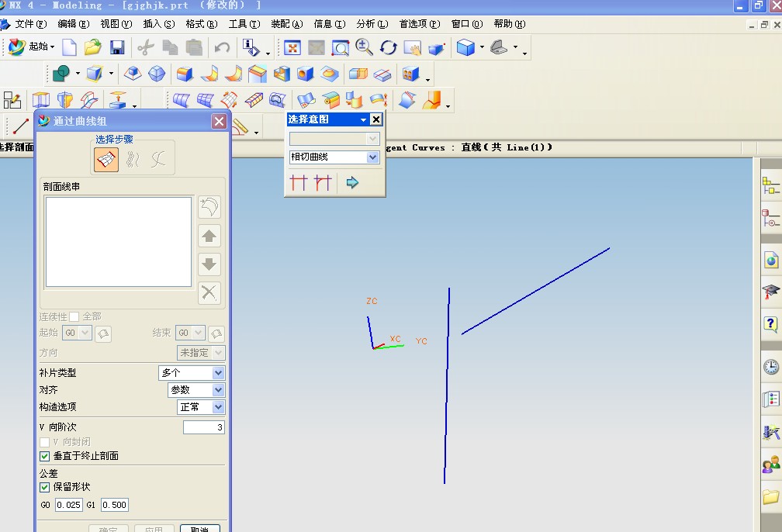Click the Extrude feature icon
The image size is (782, 532).
[41, 100]
